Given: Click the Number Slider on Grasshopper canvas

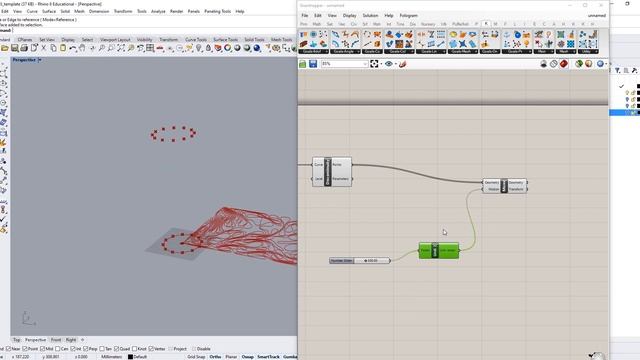Looking at the screenshot, I should point(360,260).
